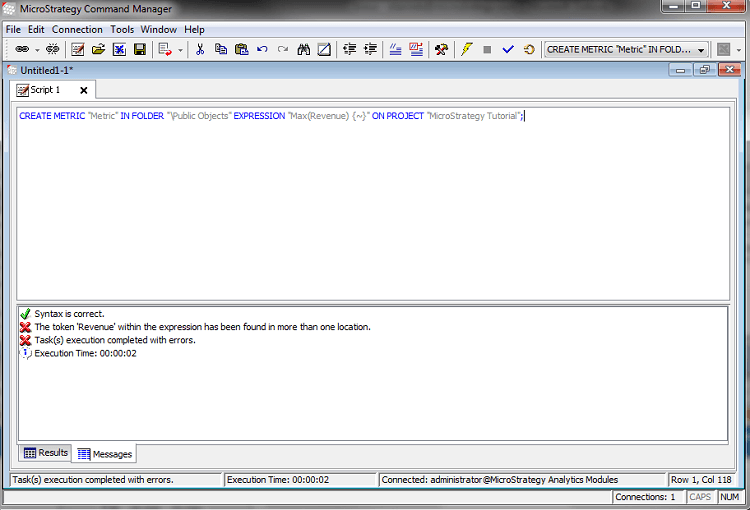Click the decrease indent toolbar icon

coord(350,49)
